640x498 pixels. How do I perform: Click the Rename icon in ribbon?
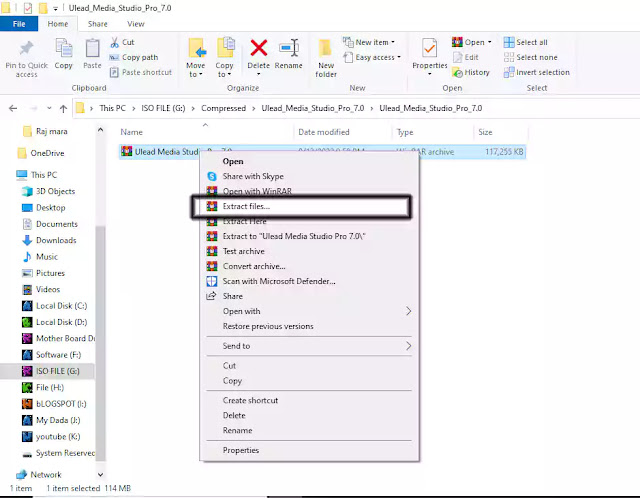pos(289,48)
